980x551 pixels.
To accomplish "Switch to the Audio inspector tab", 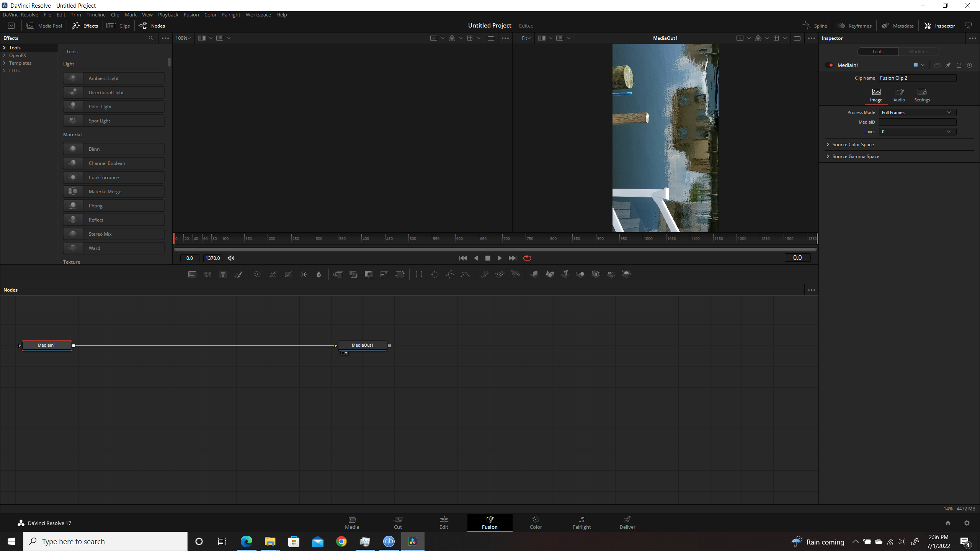I will (x=899, y=95).
